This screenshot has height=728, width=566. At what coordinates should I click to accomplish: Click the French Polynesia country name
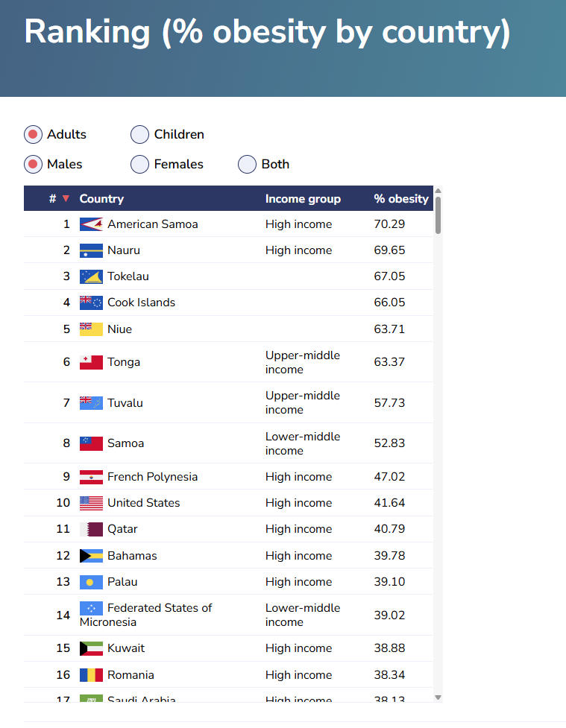pyautogui.click(x=152, y=477)
